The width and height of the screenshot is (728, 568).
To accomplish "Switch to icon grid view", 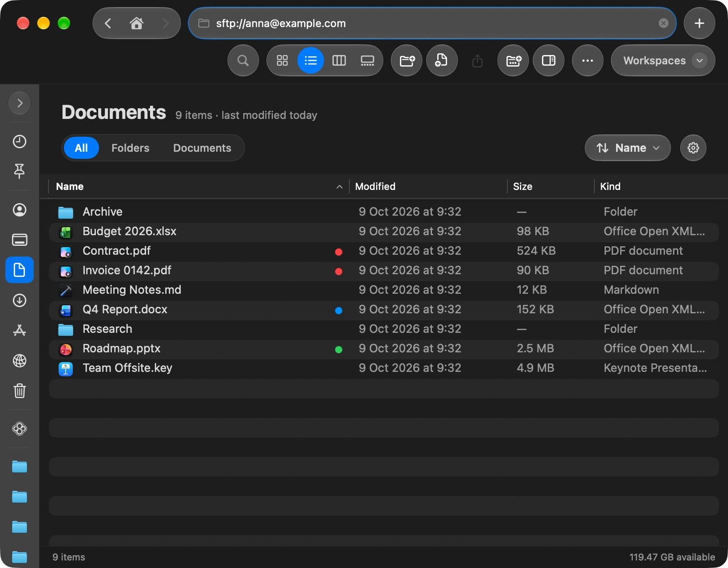I will point(282,60).
